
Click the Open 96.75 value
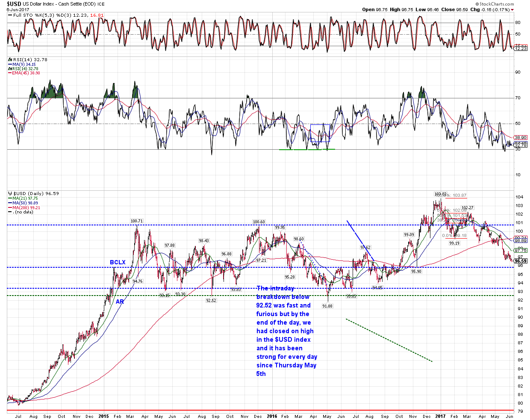[375, 9]
